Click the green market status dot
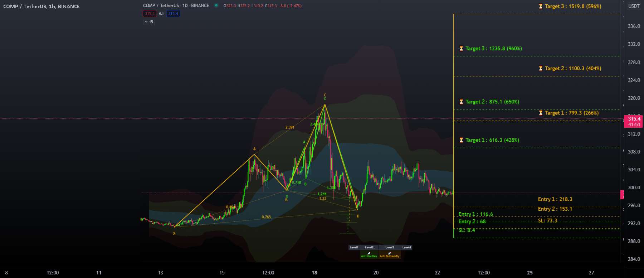 216,5
